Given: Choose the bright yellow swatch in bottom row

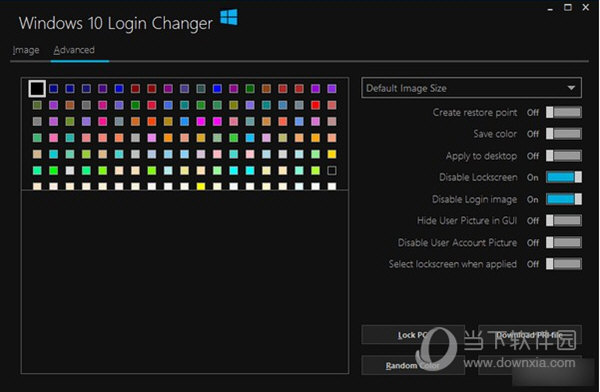Looking at the screenshot, I should click(201, 186).
